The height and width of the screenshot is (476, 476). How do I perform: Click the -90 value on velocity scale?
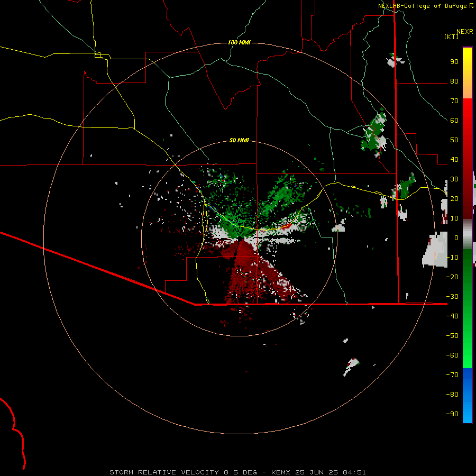(x=452, y=414)
